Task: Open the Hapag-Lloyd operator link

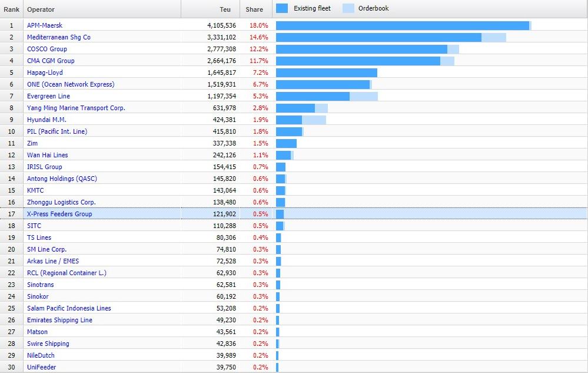Action: 45,72
